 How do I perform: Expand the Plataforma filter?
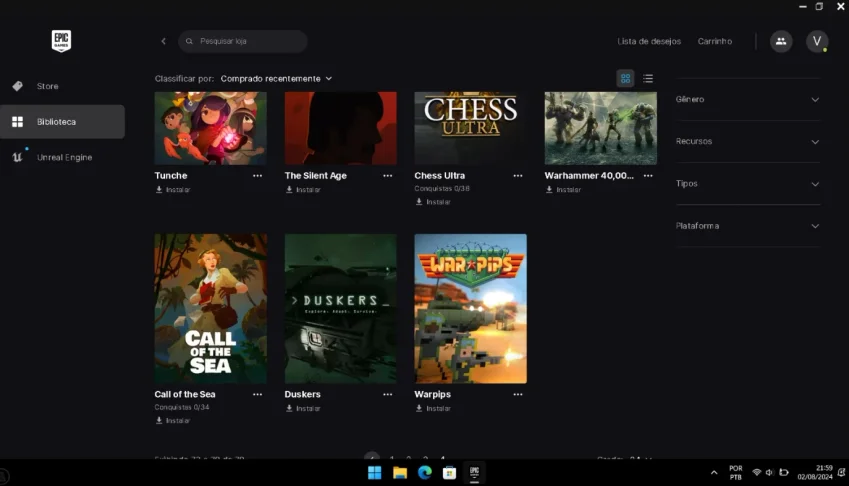pyautogui.click(x=748, y=226)
